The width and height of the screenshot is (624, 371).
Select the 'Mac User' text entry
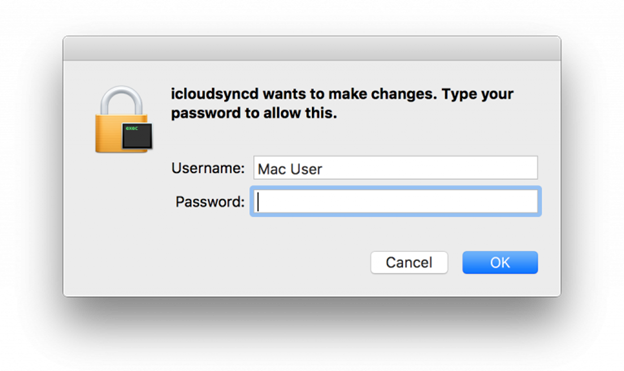click(290, 169)
